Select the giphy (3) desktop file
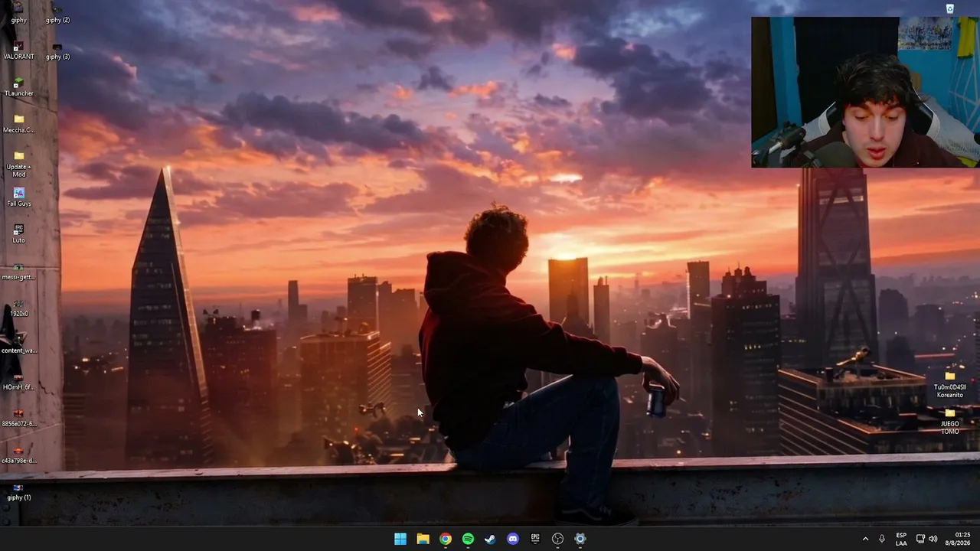Screen dimensions: 980x551 pyautogui.click(x=57, y=51)
